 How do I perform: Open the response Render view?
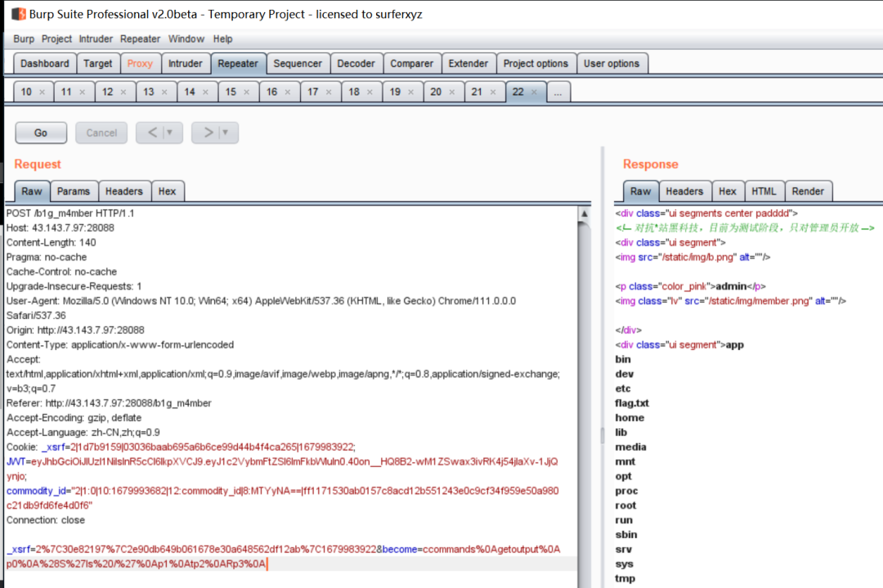808,191
